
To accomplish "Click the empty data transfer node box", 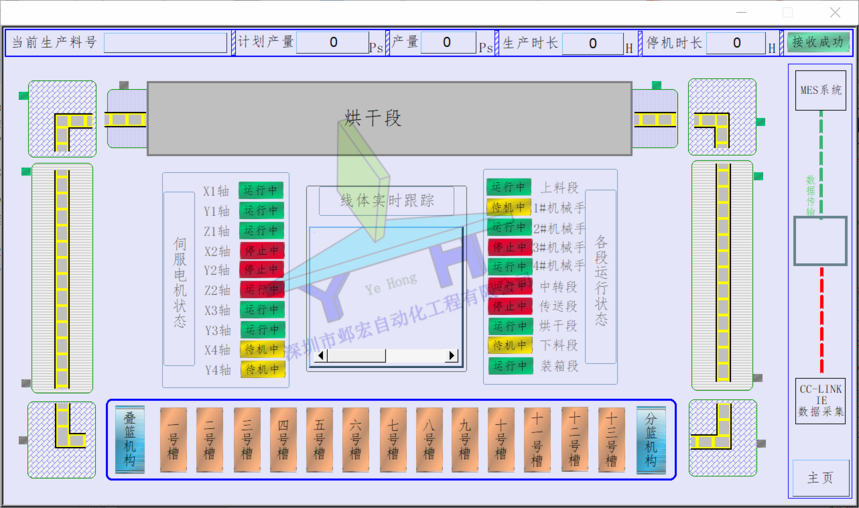I will tap(820, 241).
